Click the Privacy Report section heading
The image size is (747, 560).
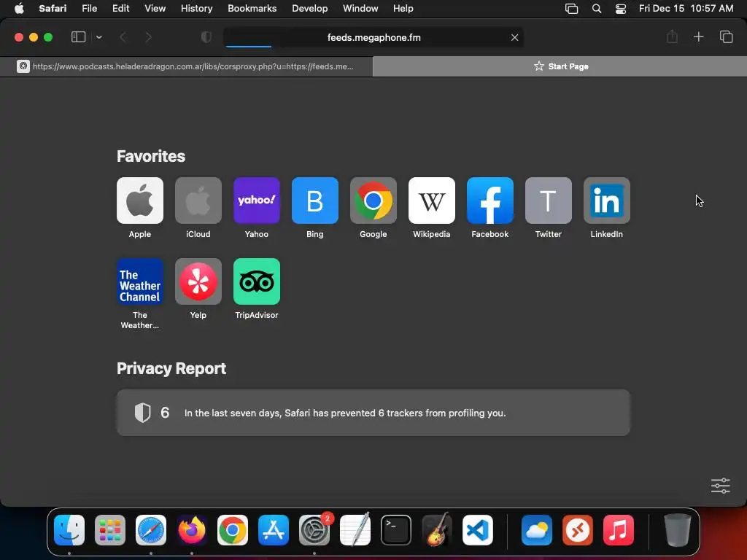[x=171, y=368]
